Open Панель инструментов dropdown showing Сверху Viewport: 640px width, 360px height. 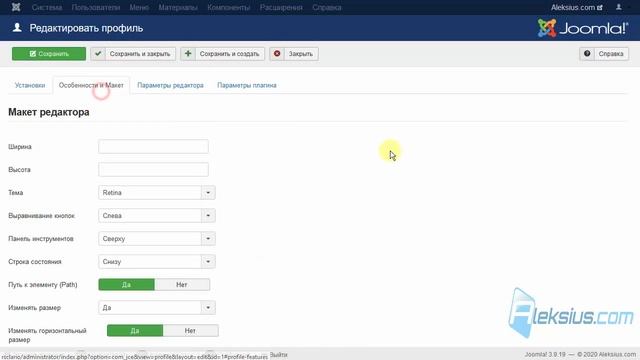[x=157, y=238]
